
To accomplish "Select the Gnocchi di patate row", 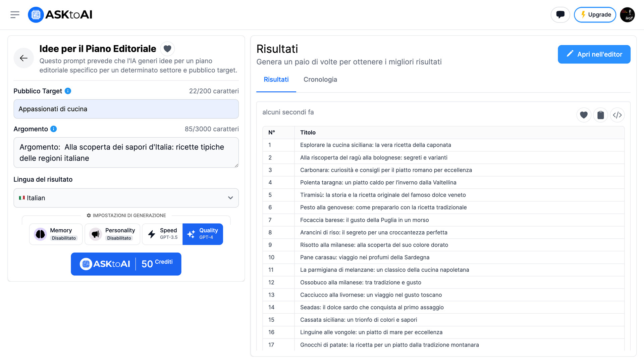I will (x=443, y=345).
